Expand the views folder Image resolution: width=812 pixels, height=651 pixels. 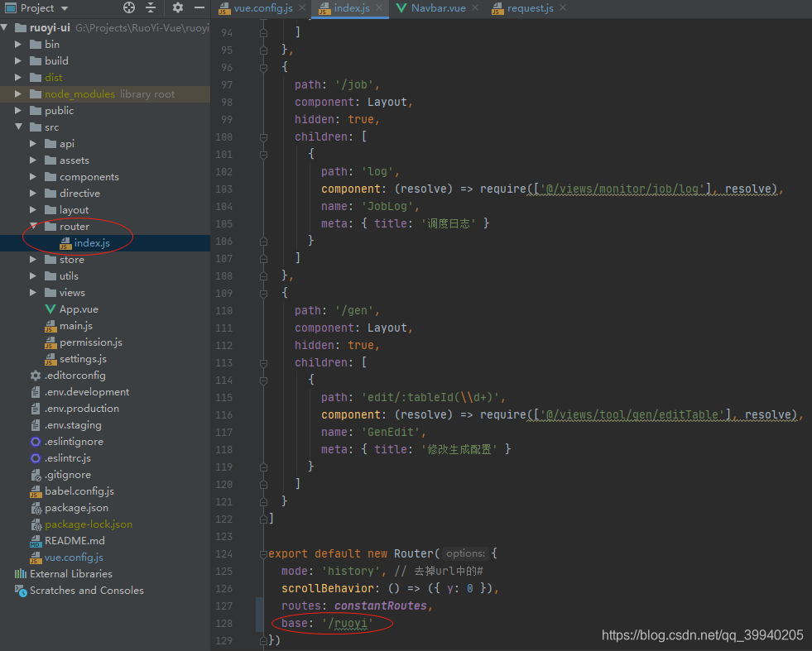click(33, 292)
